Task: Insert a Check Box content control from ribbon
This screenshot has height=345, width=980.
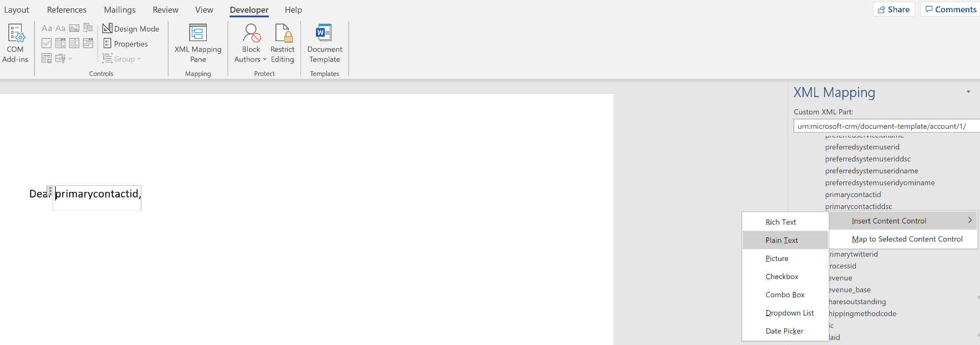Action: (x=47, y=43)
